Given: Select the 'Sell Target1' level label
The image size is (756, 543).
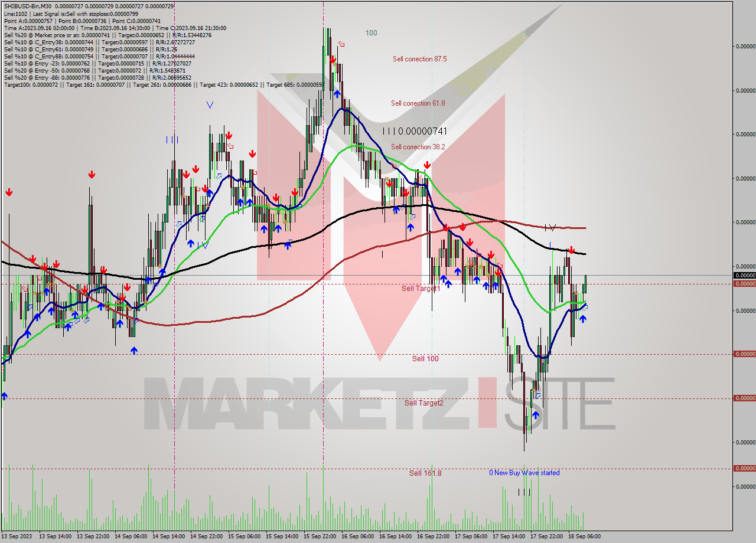Looking at the screenshot, I should tap(421, 289).
